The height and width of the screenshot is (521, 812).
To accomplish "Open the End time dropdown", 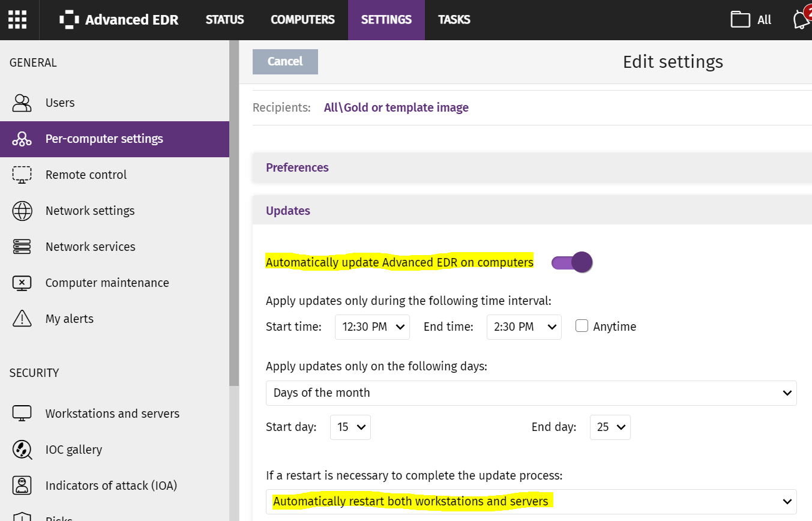I will click(524, 327).
